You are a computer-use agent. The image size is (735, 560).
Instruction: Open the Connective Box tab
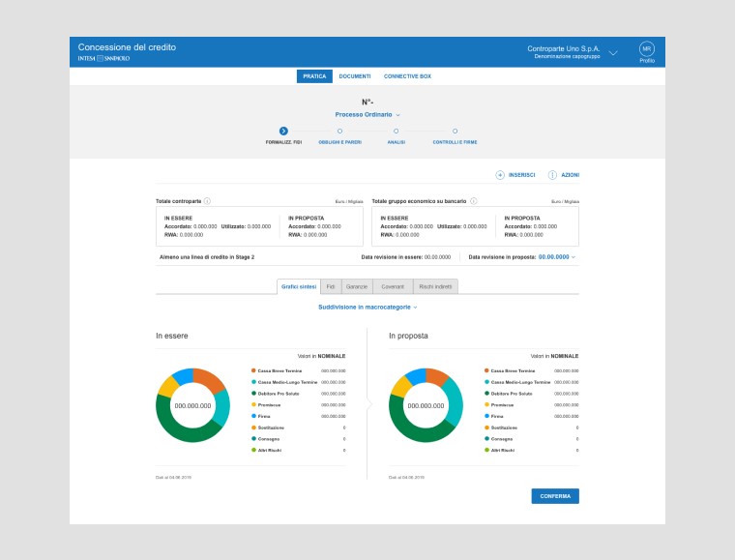[407, 76]
